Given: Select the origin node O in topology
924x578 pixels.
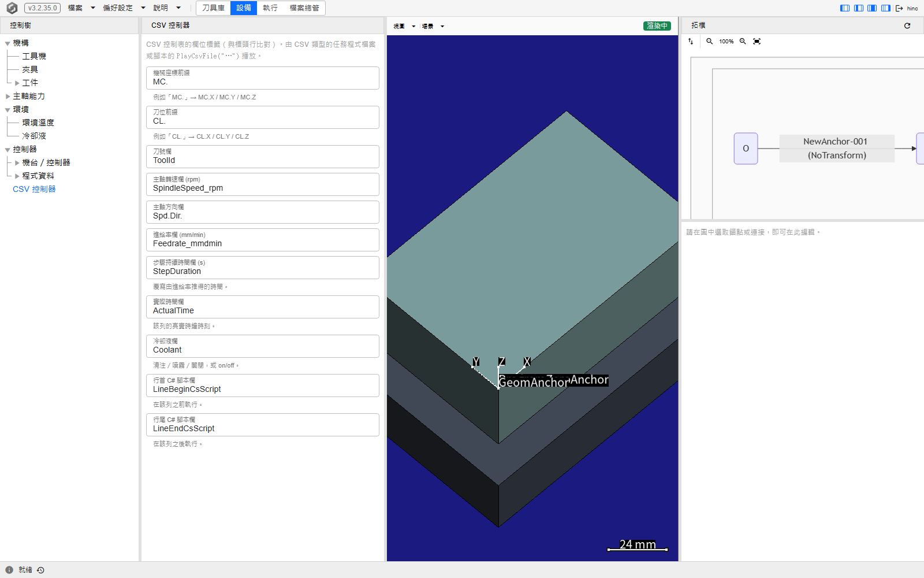Looking at the screenshot, I should click(x=746, y=149).
